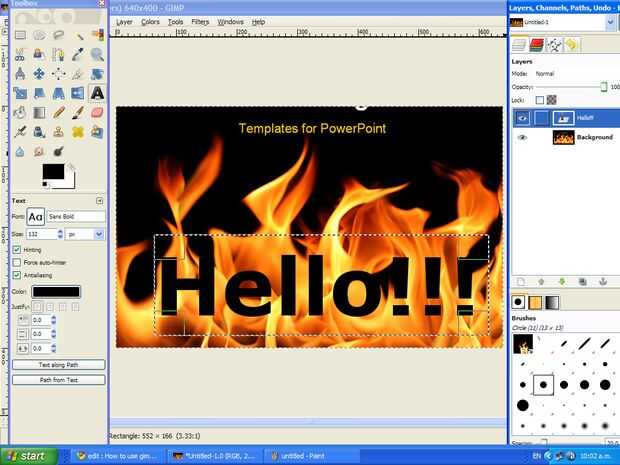Select the Text tool (letter A)
This screenshot has width=620, height=465.
click(97, 93)
